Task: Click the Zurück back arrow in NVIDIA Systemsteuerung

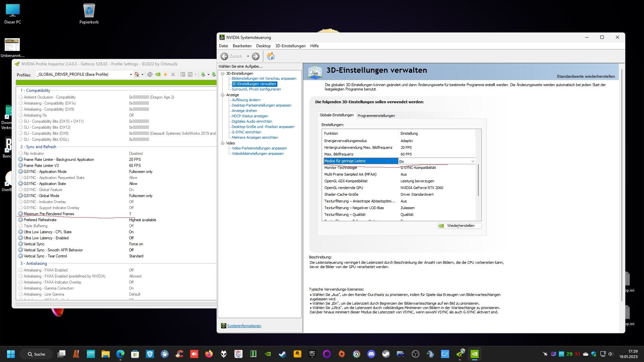Action: [x=224, y=56]
